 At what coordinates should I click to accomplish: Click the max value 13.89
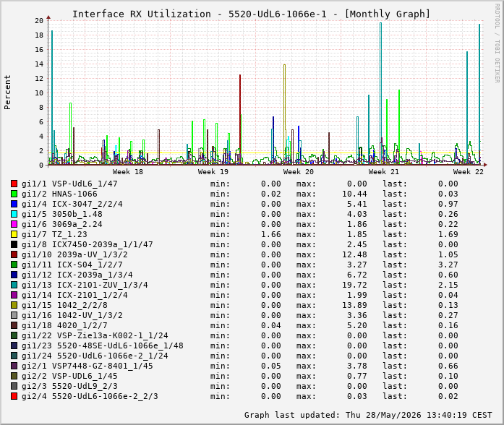click(x=354, y=305)
